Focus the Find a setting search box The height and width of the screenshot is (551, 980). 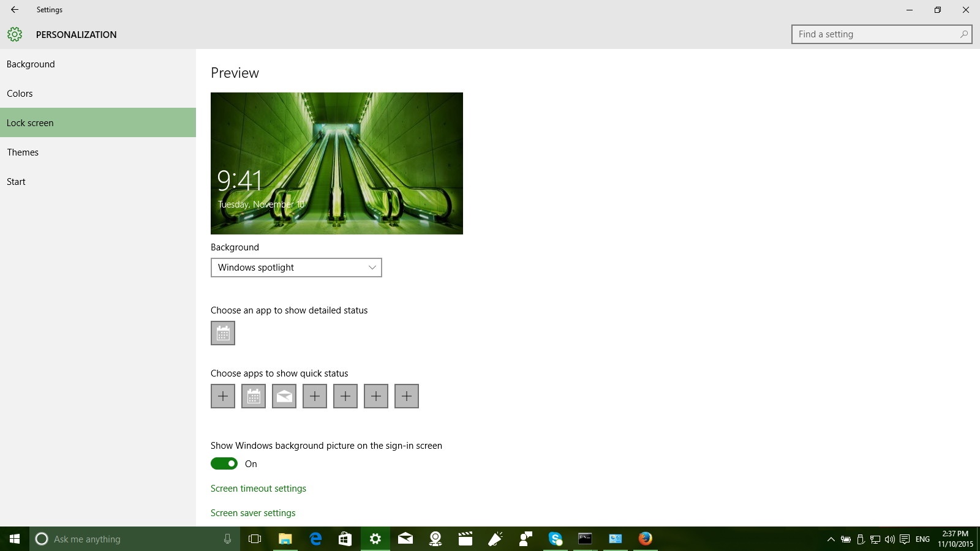[881, 34]
